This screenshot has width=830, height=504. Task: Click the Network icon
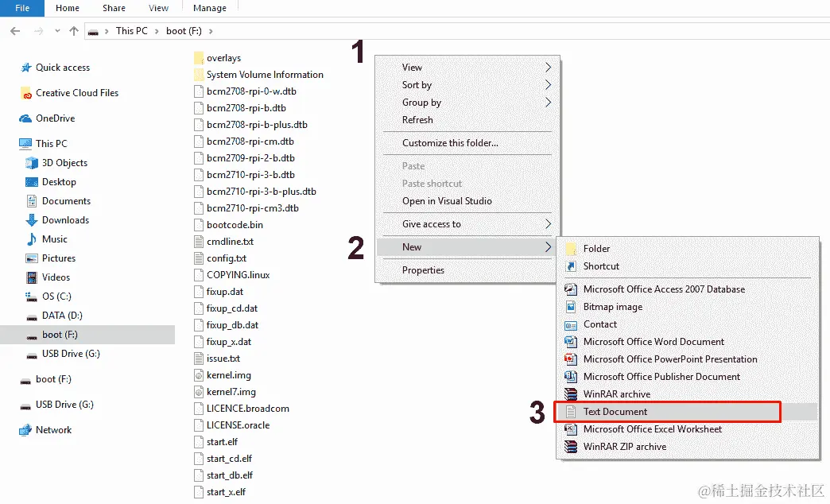[25, 430]
